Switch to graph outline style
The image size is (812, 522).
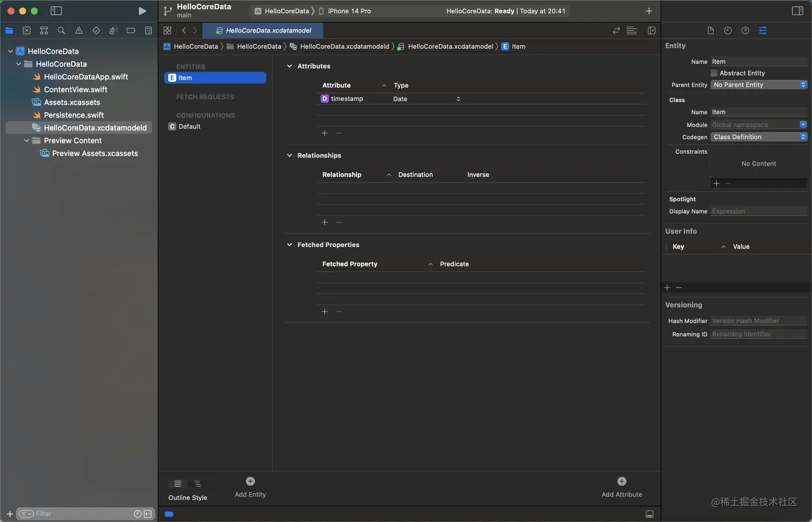pyautogui.click(x=198, y=484)
